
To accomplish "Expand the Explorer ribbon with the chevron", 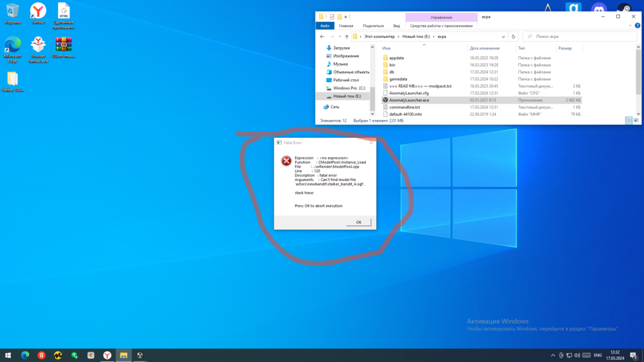I will pos(630,26).
